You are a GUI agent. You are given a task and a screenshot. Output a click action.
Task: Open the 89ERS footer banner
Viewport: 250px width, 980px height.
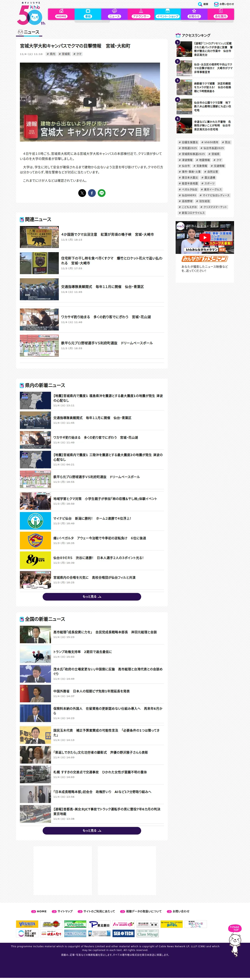[51, 924]
